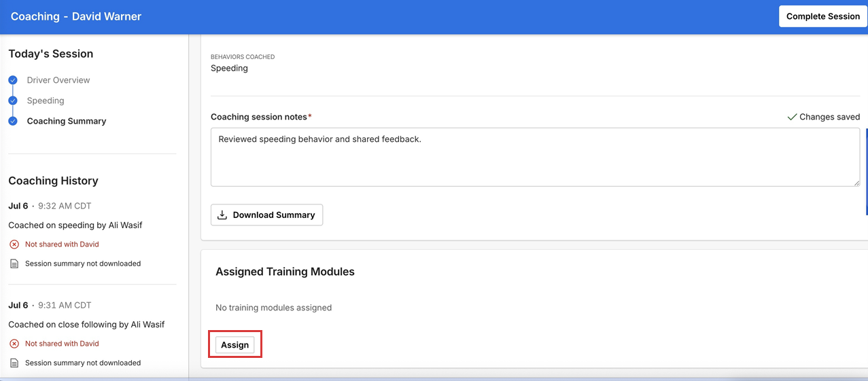Click the notes textarea resize handle
The image size is (868, 381).
[856, 182]
